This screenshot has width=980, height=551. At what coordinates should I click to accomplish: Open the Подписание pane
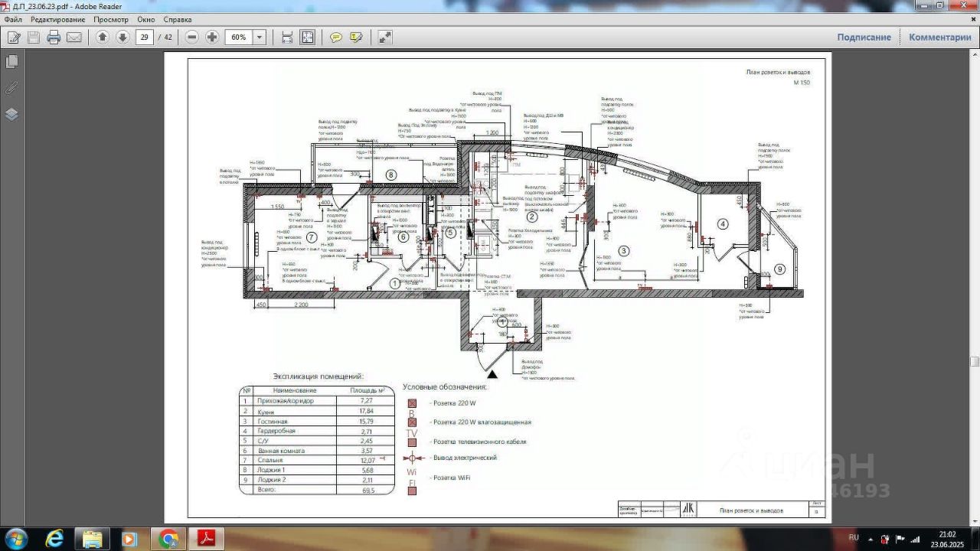click(864, 37)
